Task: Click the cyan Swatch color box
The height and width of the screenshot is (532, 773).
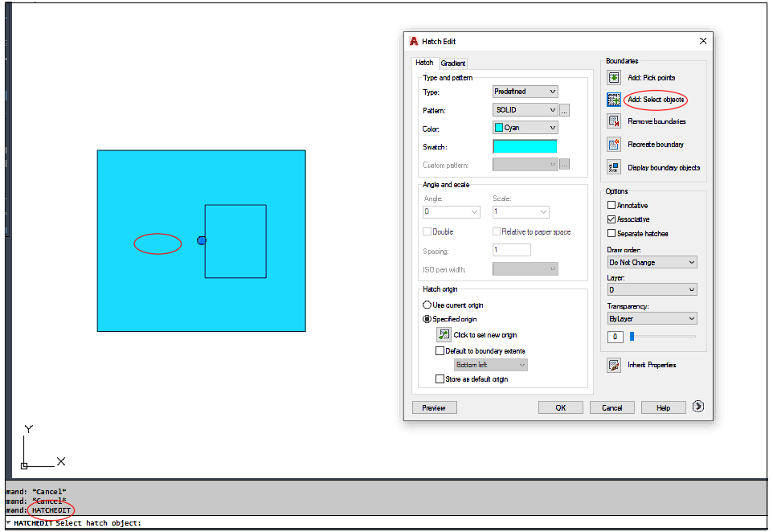Action: tap(525, 146)
